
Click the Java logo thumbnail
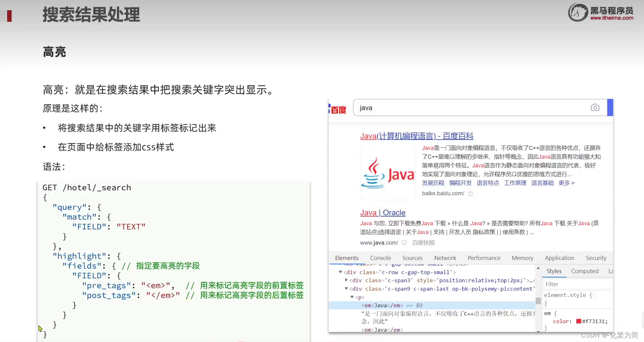pos(388,172)
